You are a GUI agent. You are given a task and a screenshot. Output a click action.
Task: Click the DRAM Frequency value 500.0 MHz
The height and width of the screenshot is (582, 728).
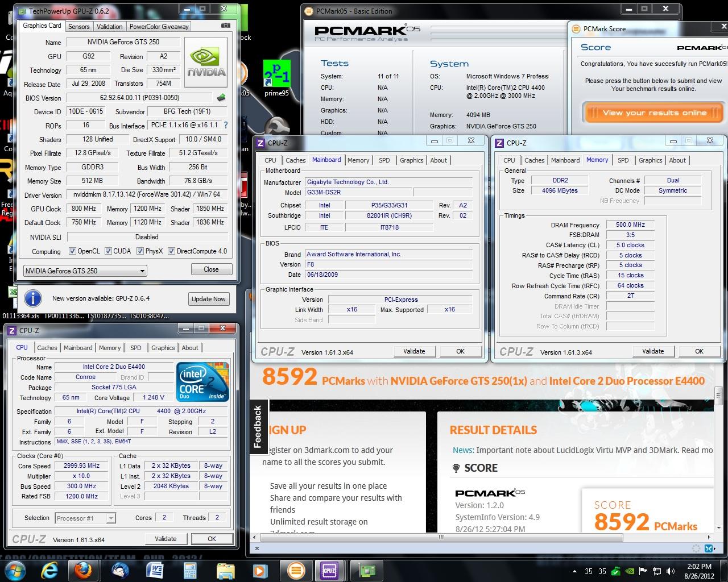click(x=630, y=225)
